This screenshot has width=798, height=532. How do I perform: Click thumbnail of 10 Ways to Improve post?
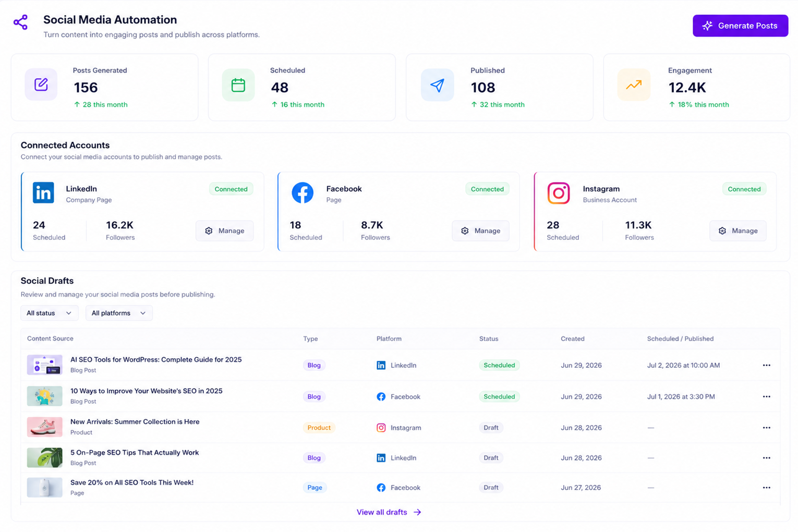tap(45, 396)
